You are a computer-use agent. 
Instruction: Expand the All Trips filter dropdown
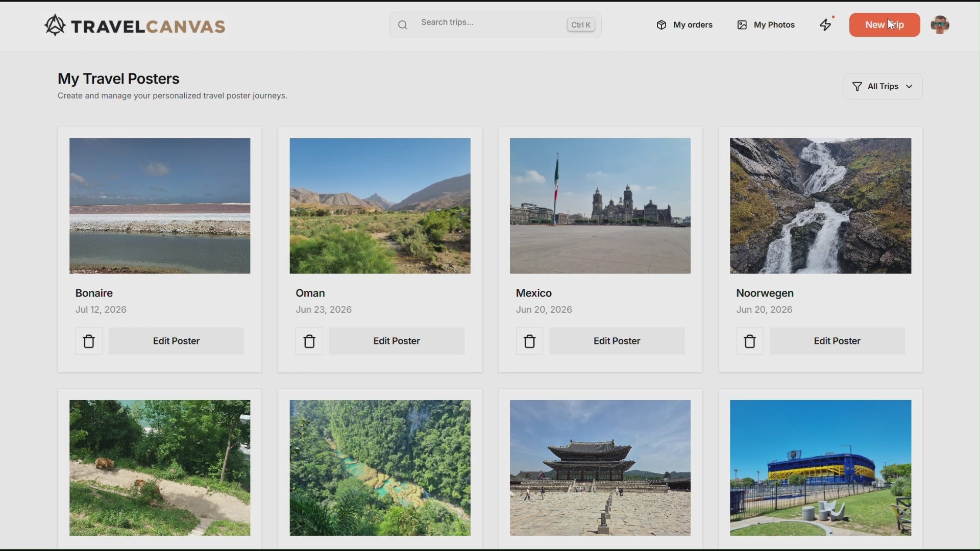point(883,86)
